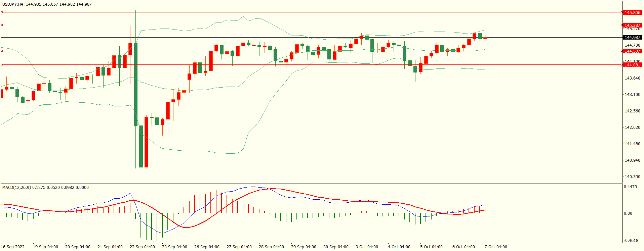Click the 3 Oct 04:00 date label
The image size is (644, 251).
367,247
